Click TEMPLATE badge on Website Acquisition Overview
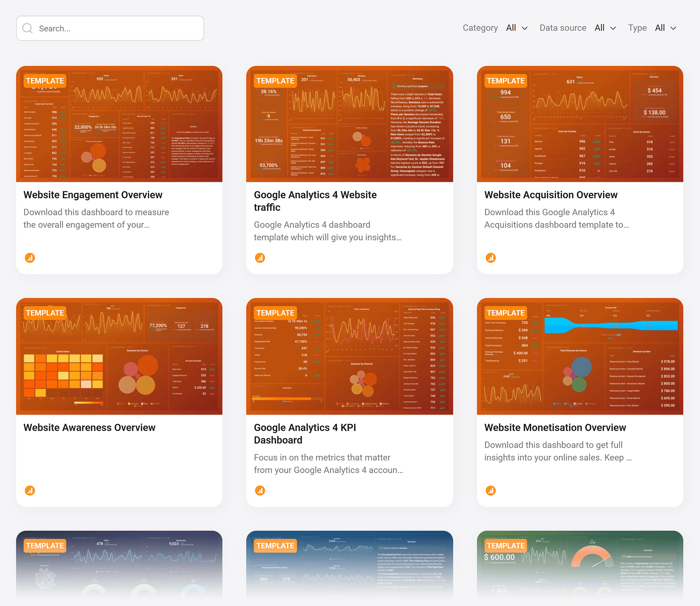The image size is (700, 606). coord(506,81)
